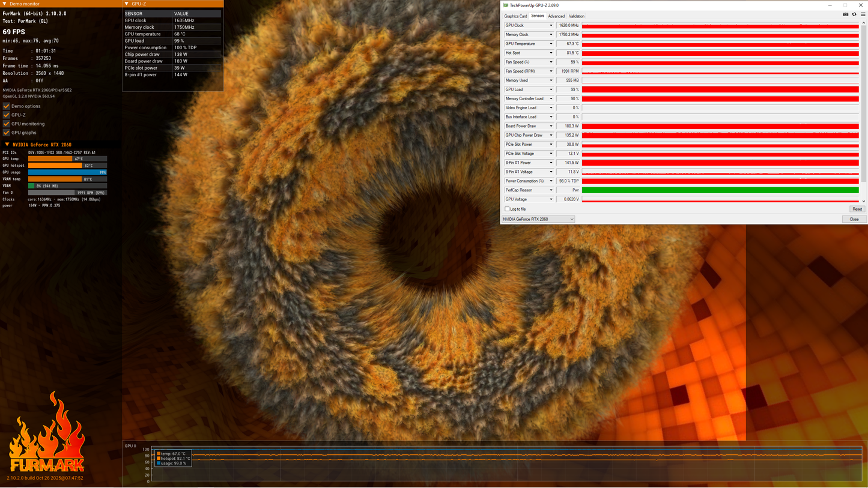Screen dimensions: 868x488
Task: Click the blue GPU usage bar at 99%
Action: point(68,172)
